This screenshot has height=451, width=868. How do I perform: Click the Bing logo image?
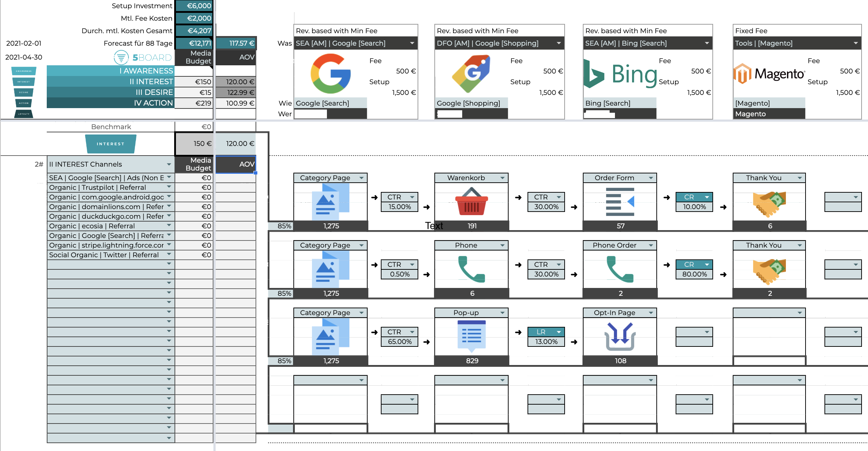point(620,74)
